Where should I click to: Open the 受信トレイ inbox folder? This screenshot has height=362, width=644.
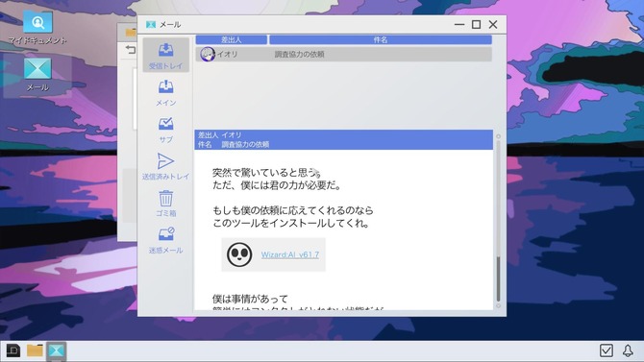[166, 55]
